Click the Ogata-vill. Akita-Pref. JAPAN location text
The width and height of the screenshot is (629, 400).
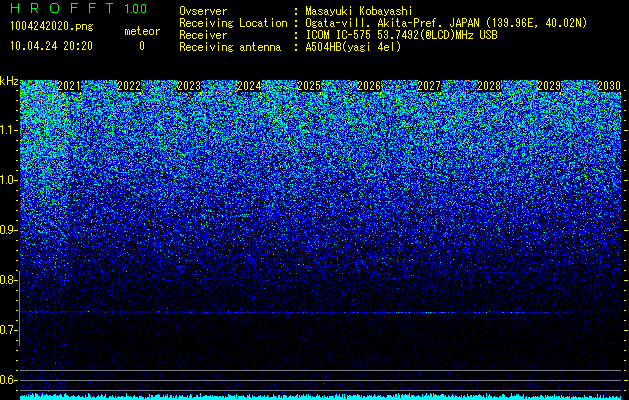point(446,23)
